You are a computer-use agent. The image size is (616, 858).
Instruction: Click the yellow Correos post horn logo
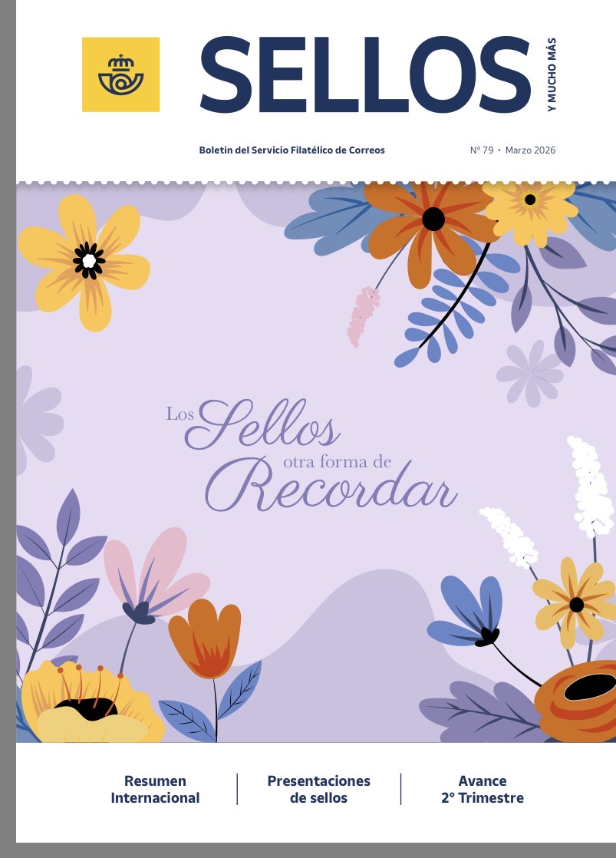121,74
